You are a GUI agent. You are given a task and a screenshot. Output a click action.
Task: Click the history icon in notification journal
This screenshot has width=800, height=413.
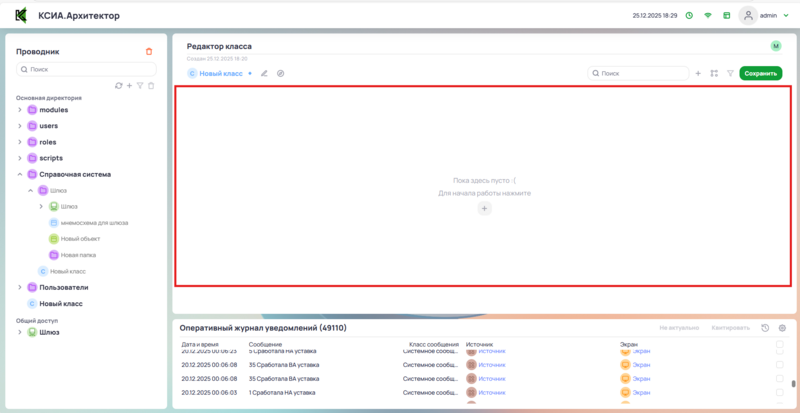(x=765, y=328)
